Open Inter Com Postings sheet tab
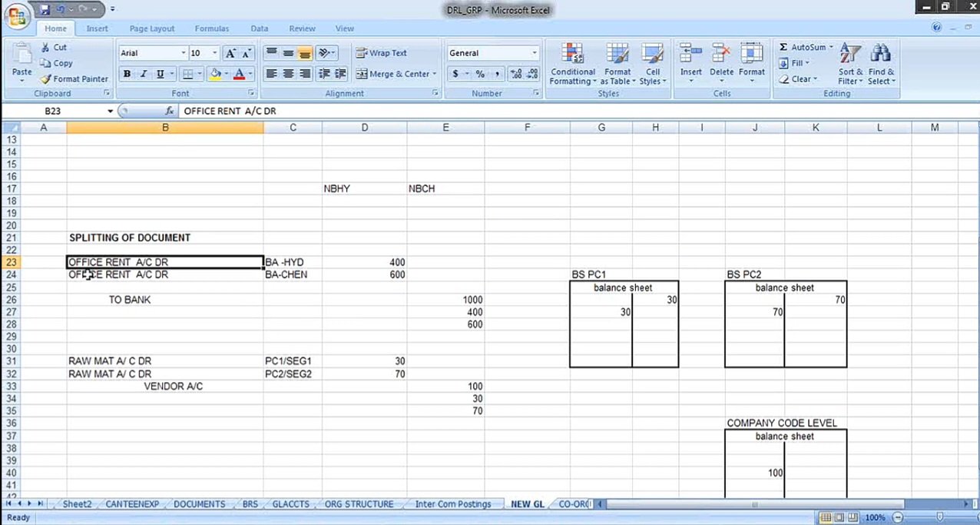The width and height of the screenshot is (980, 525). point(452,504)
